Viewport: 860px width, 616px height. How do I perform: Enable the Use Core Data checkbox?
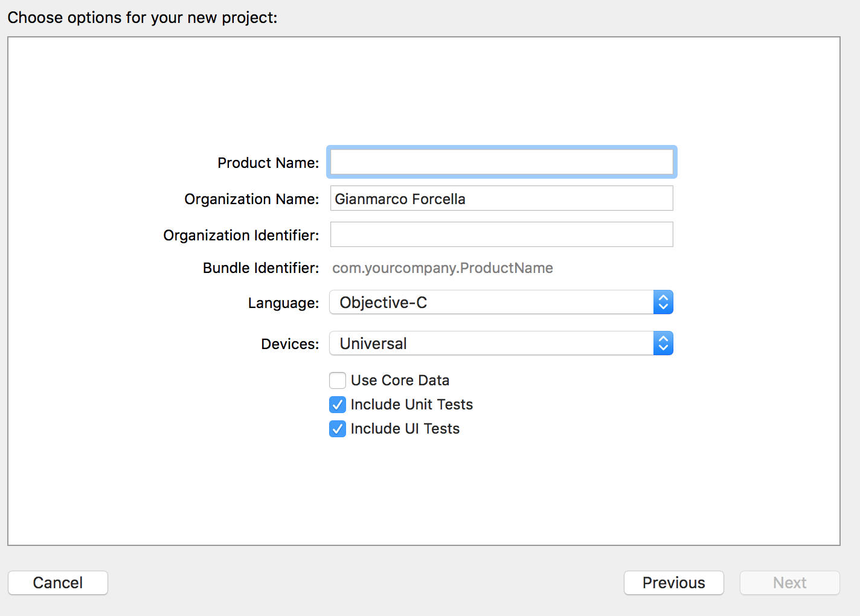(x=338, y=380)
